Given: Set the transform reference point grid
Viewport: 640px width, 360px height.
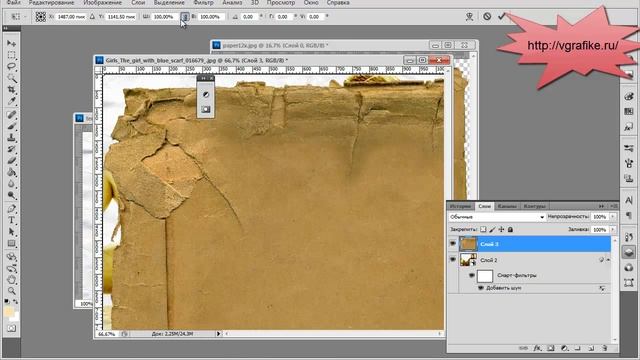Looking at the screenshot, I should click(x=40, y=17).
